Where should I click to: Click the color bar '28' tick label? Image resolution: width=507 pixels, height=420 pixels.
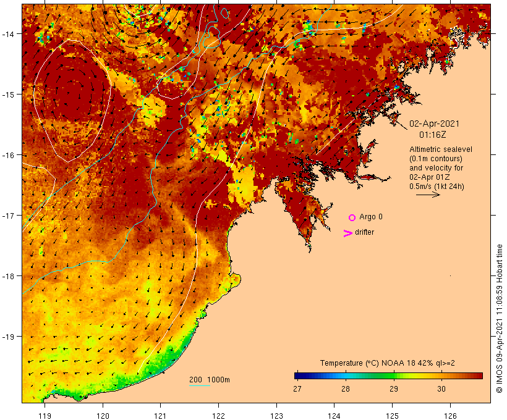[346, 389]
